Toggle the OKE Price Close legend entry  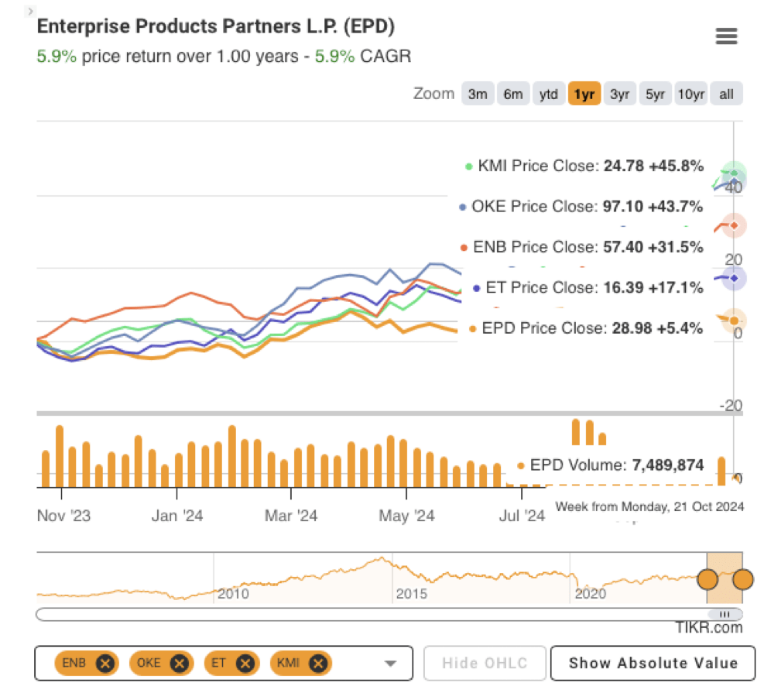coord(581,206)
